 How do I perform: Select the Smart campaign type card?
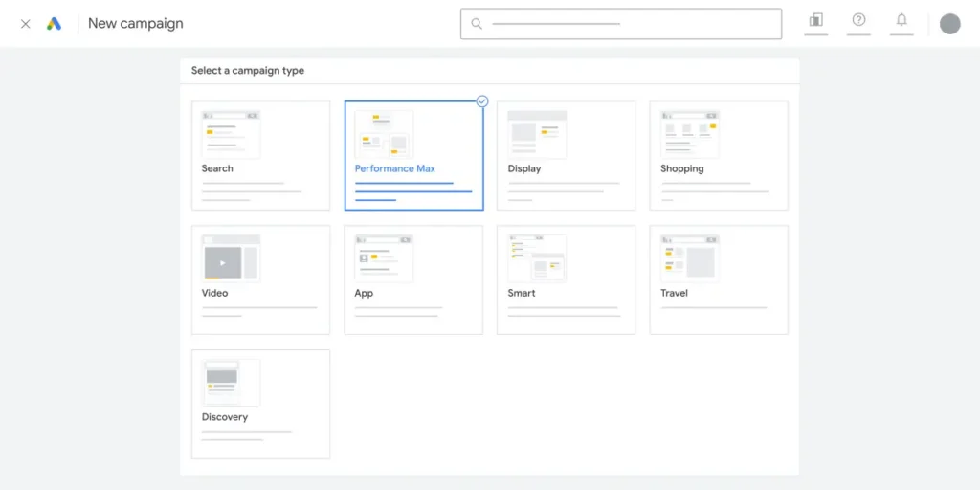(566, 280)
